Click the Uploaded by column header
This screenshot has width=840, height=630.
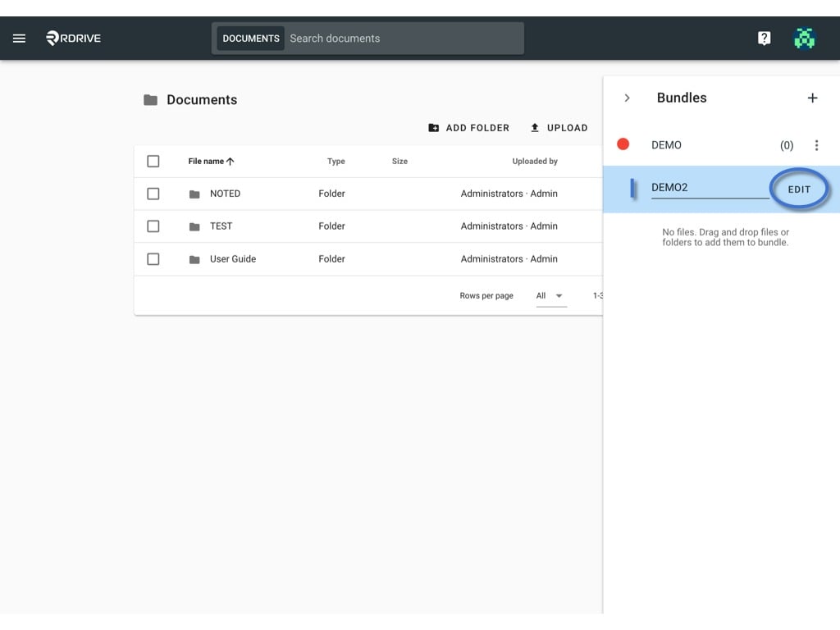(x=535, y=162)
